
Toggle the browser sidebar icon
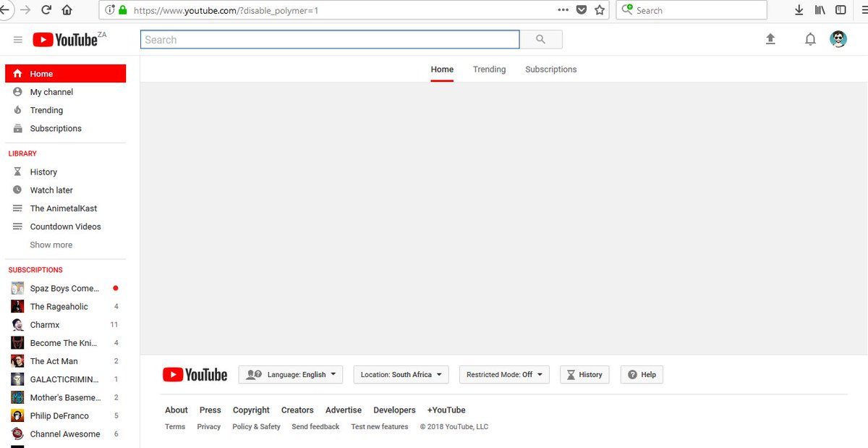[x=841, y=10]
